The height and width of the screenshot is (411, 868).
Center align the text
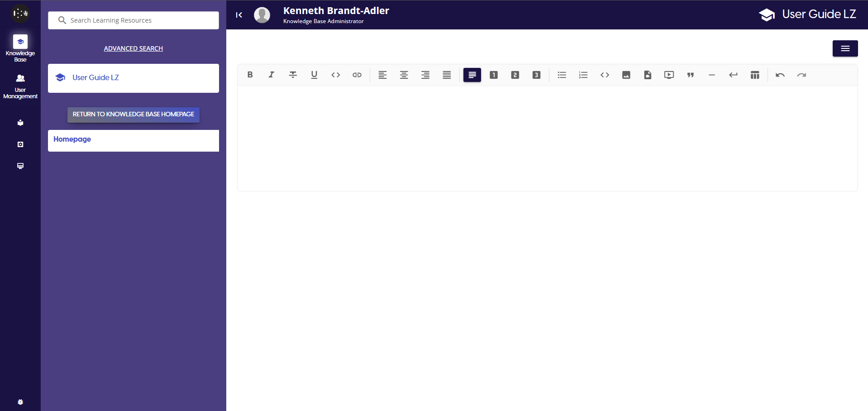(x=404, y=75)
